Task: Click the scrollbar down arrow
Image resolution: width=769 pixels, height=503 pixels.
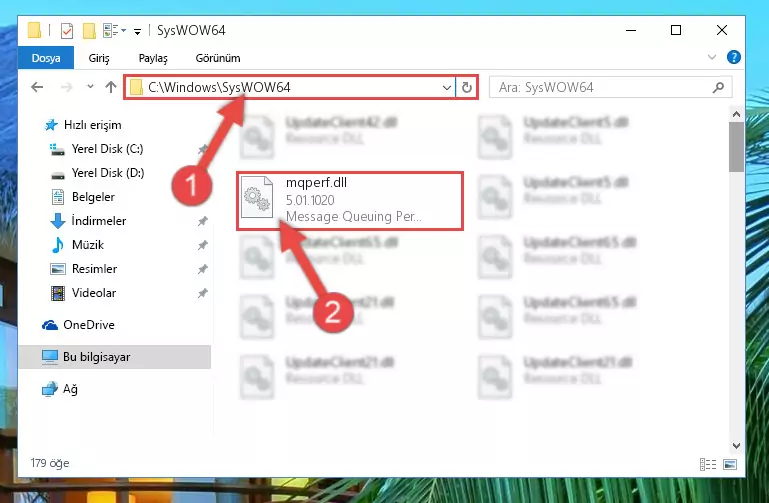Action: [736, 446]
